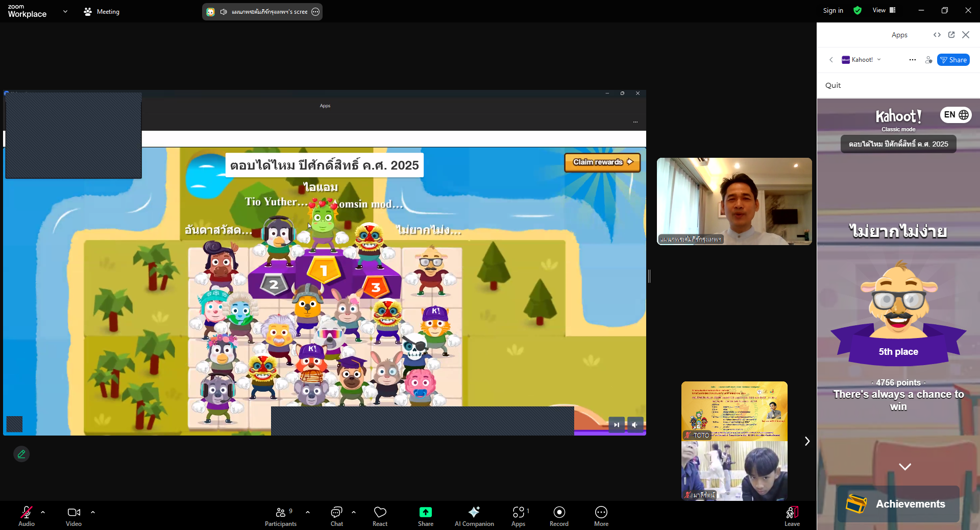Image resolution: width=980 pixels, height=530 pixels.
Task: Click the Claim rewards button
Action: (602, 162)
